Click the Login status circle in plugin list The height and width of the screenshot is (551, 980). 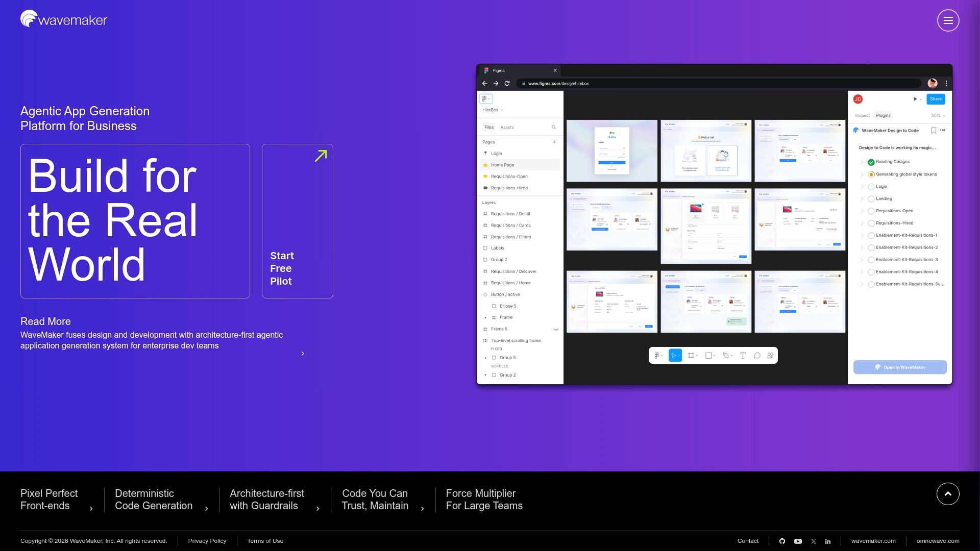(871, 187)
